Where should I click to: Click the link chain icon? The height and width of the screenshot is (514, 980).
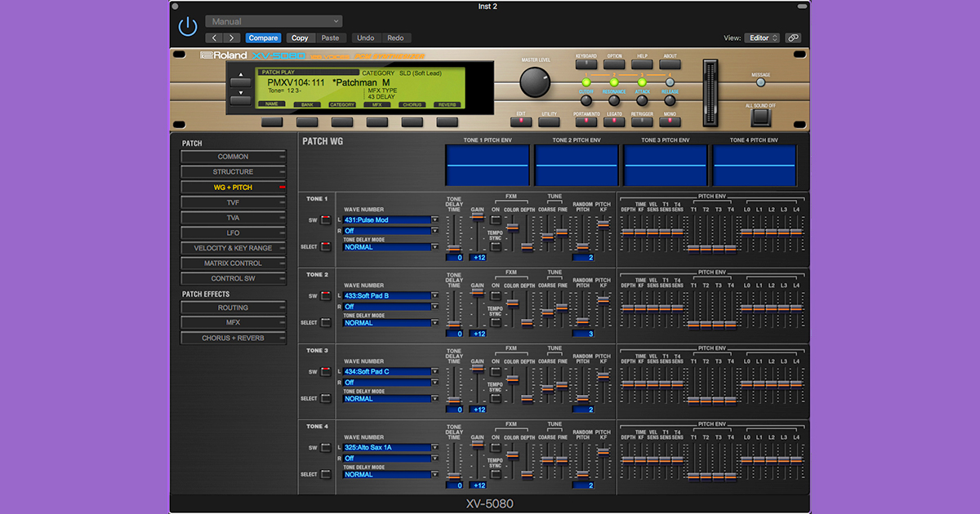pyautogui.click(x=793, y=38)
